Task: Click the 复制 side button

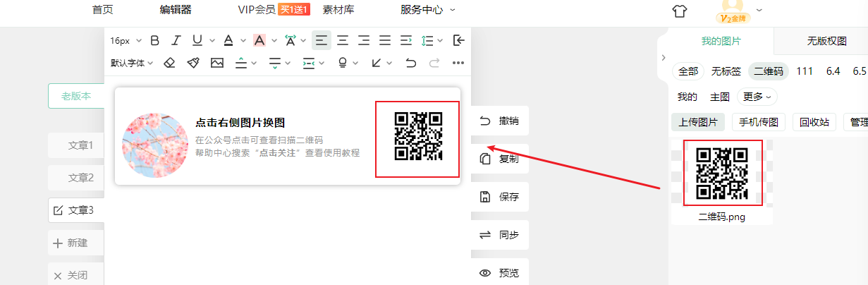Action: [x=500, y=159]
